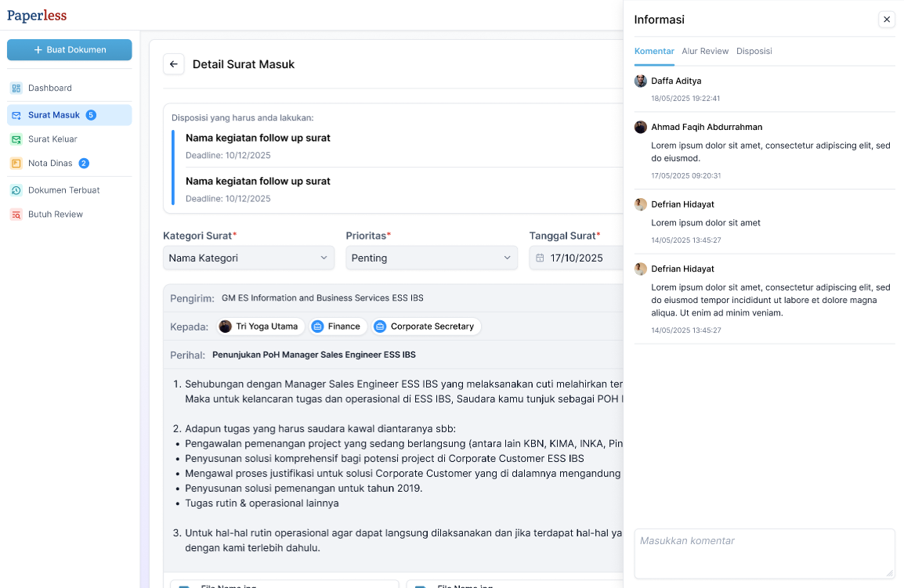Open Dokumen Terbuat history icon

point(16,190)
